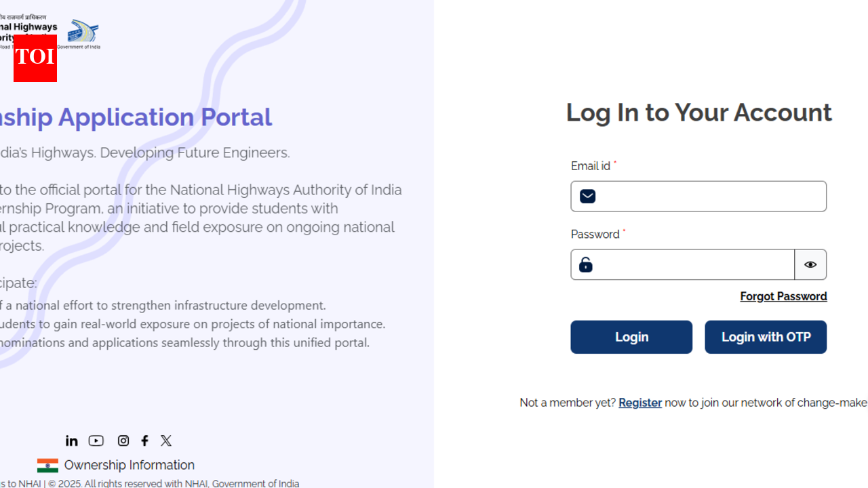Click the Application Portal heading

(x=136, y=117)
